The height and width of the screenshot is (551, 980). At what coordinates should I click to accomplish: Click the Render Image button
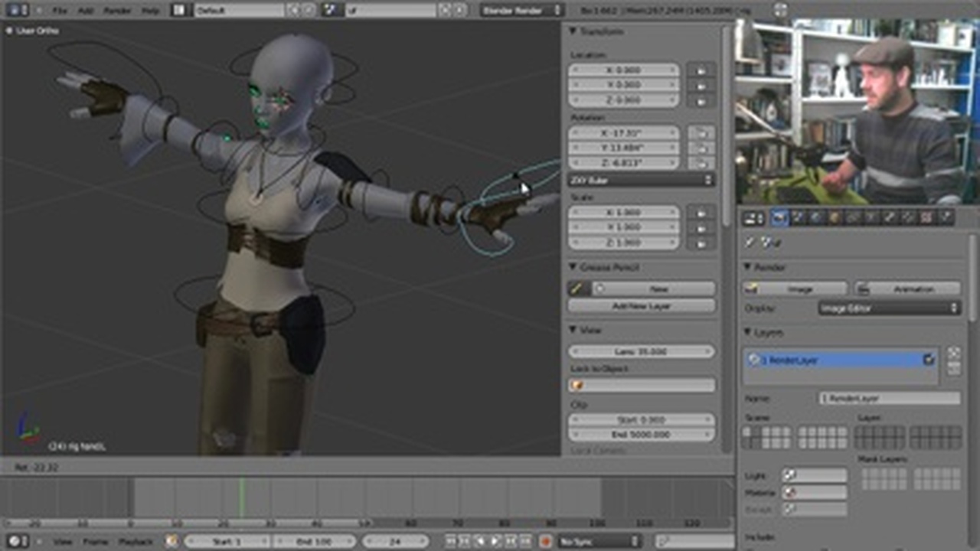point(794,289)
